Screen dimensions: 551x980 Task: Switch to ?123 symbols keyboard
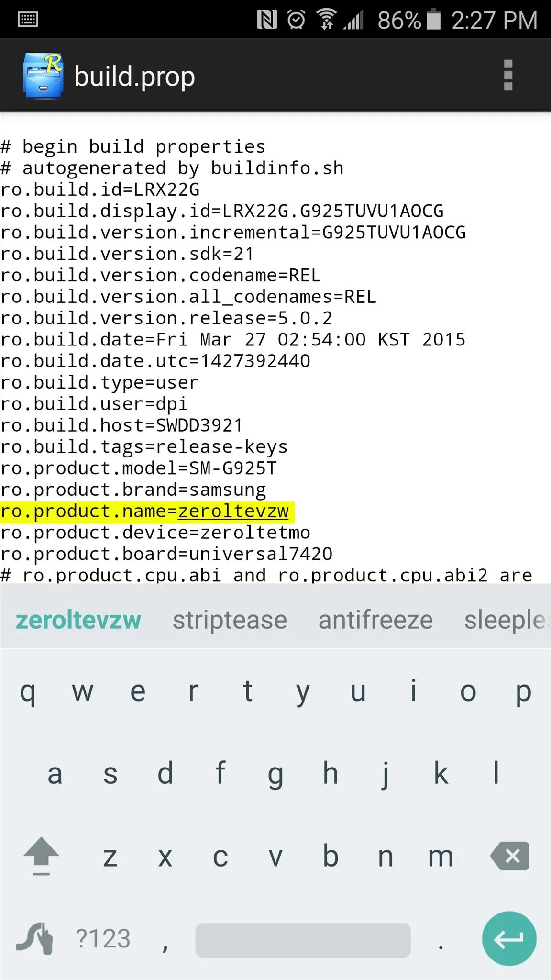pos(103,938)
